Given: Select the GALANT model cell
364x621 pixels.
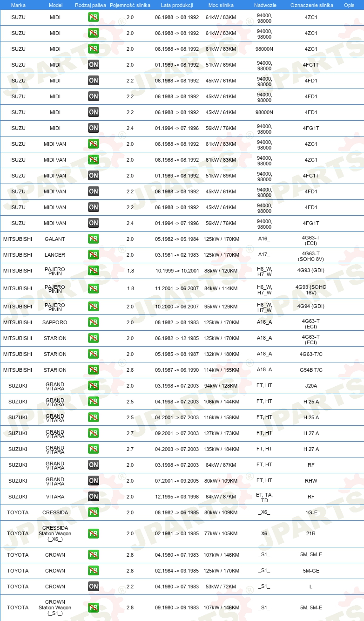Looking at the screenshot, I should pyautogui.click(x=55, y=239).
